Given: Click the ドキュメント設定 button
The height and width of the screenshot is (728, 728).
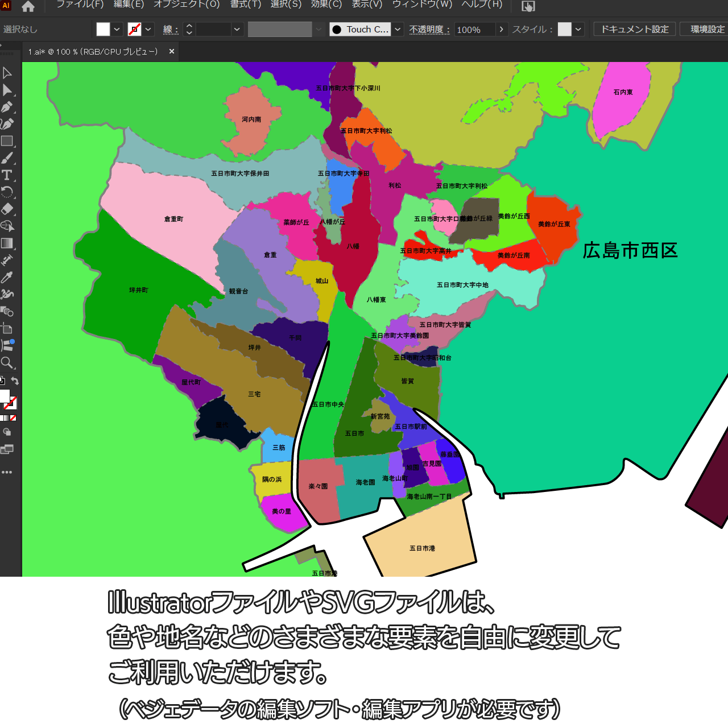Looking at the screenshot, I should [x=635, y=30].
